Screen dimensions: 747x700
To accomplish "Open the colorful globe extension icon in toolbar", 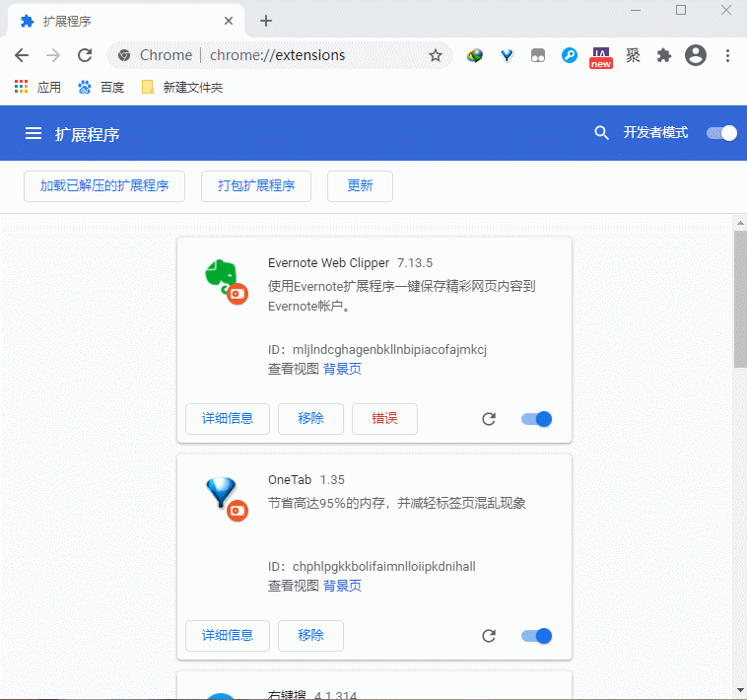I will (474, 56).
